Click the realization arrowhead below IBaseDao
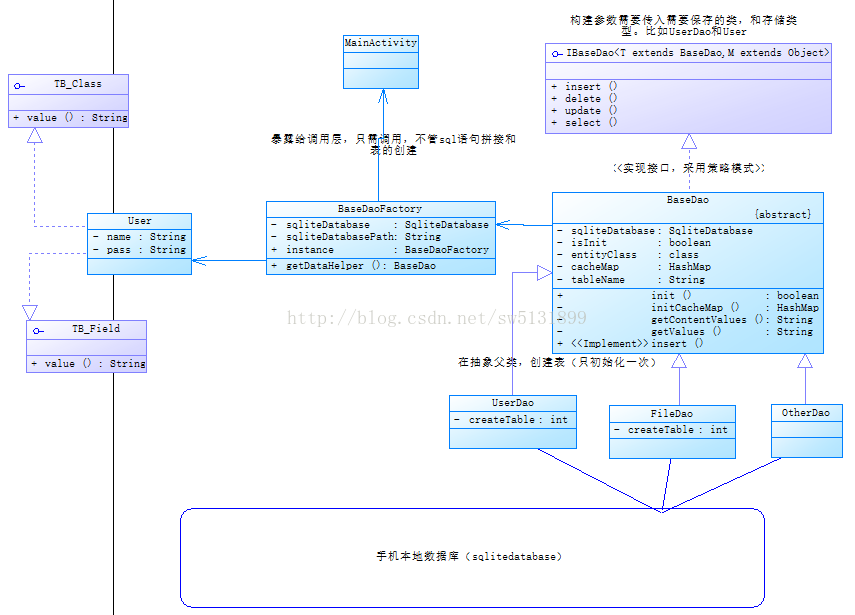This screenshot has height=615, width=855. click(x=689, y=141)
